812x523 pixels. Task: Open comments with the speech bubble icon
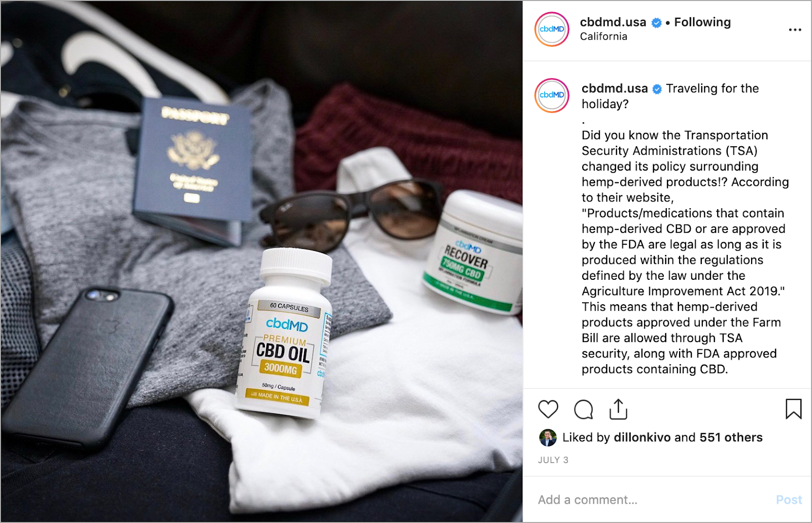pyautogui.click(x=583, y=409)
